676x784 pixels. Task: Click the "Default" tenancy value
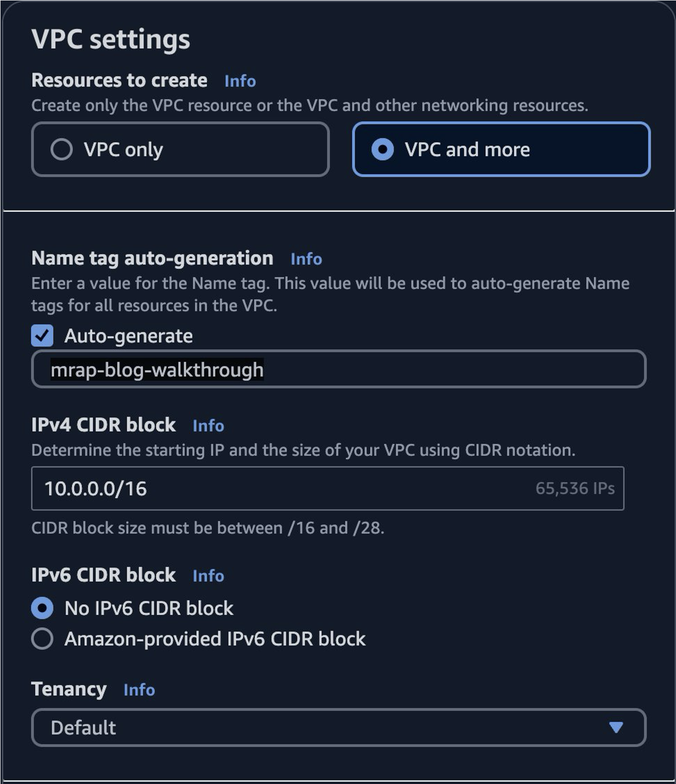[x=82, y=727]
